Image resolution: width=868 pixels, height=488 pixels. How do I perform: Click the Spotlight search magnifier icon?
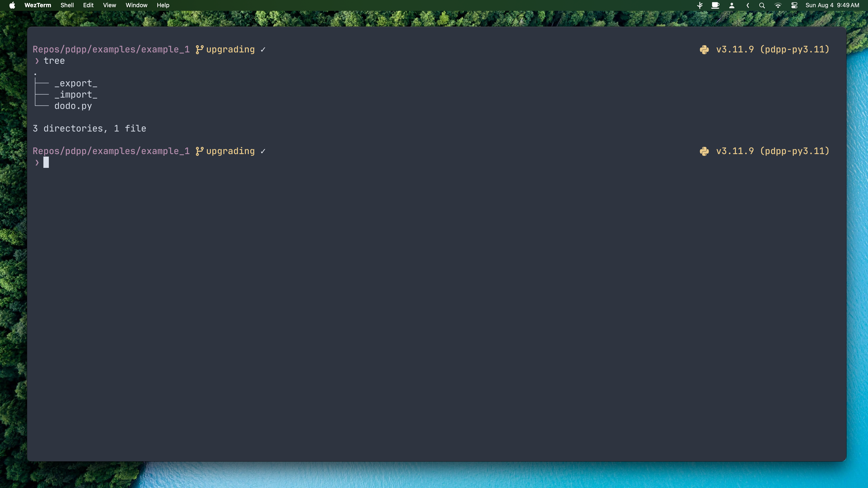[762, 5]
